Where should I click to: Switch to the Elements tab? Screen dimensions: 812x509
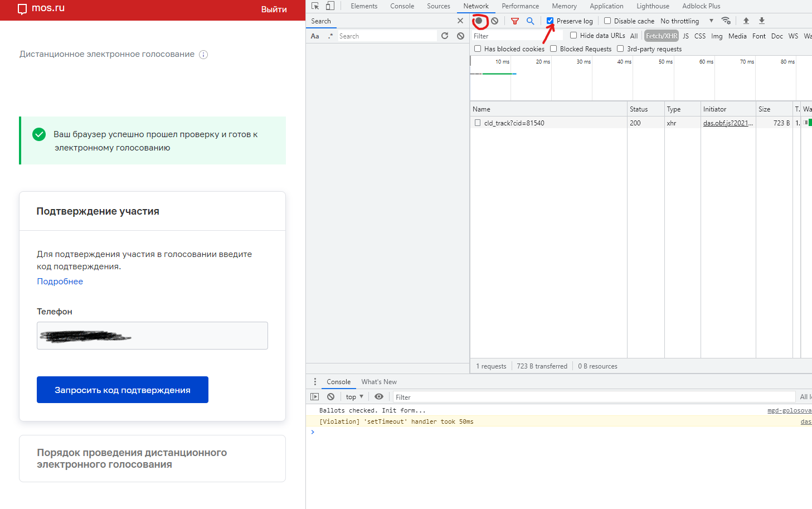point(364,6)
